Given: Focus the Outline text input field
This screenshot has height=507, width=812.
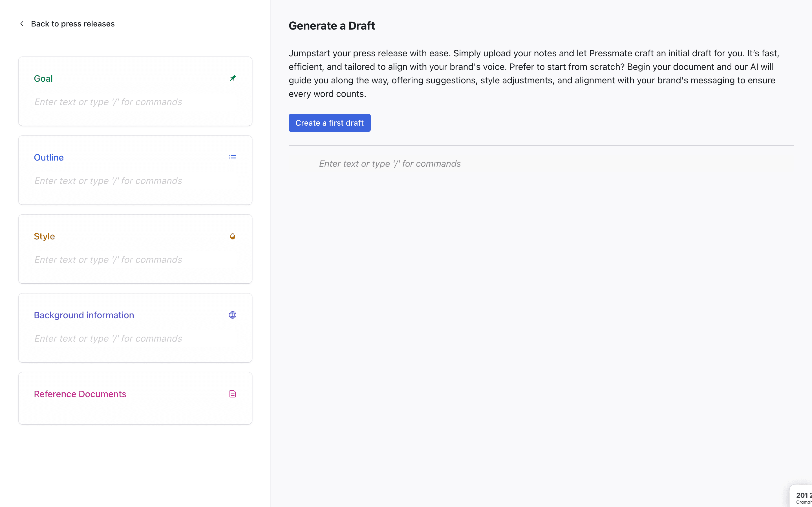Looking at the screenshot, I should [135, 181].
